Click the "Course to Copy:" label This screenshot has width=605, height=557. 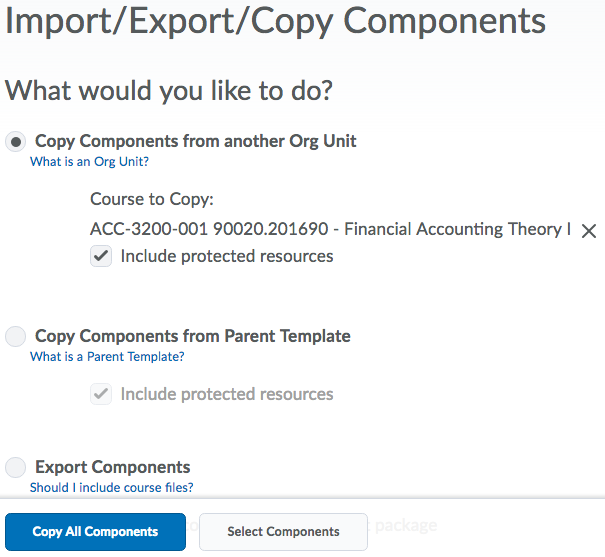pyautogui.click(x=152, y=200)
